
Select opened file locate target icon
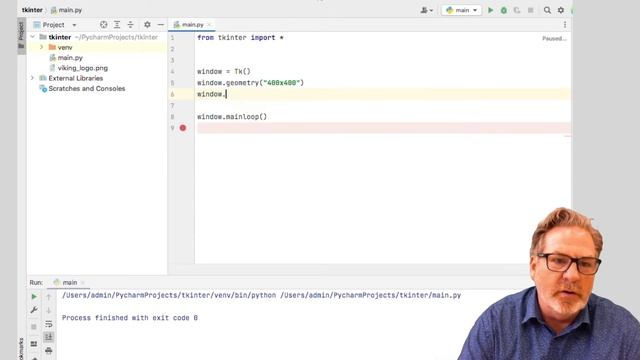pyautogui.click(x=104, y=25)
